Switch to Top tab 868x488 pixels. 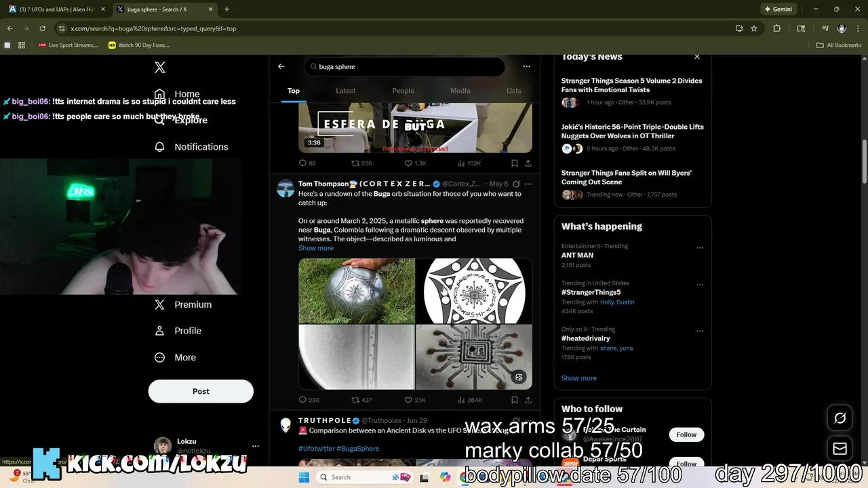[x=294, y=91]
